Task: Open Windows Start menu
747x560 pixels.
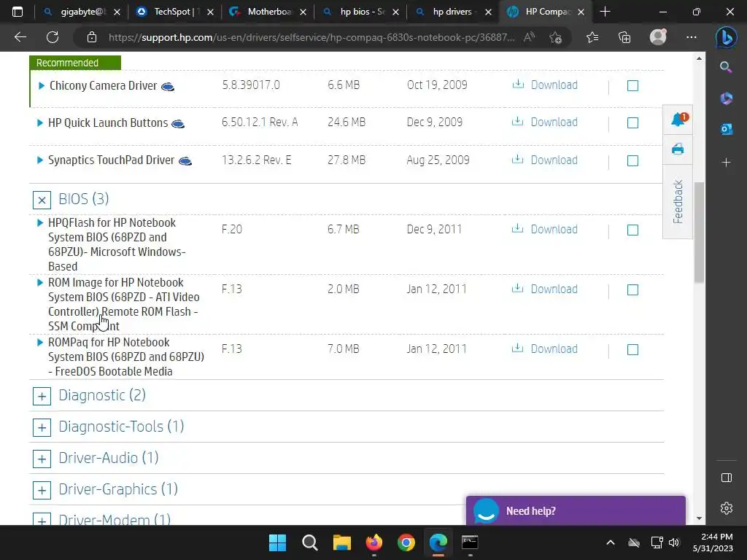Action: click(x=277, y=542)
